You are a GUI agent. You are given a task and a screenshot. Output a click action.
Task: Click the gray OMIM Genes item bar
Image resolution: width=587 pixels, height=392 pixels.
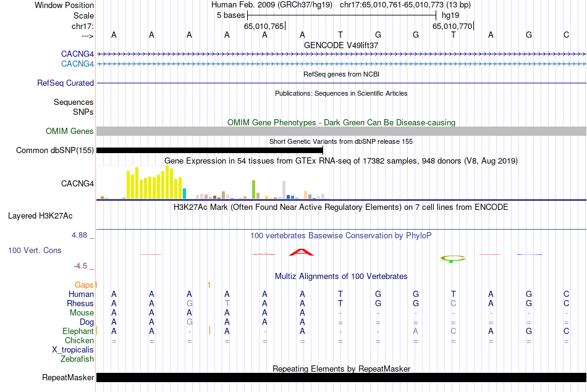(x=341, y=131)
